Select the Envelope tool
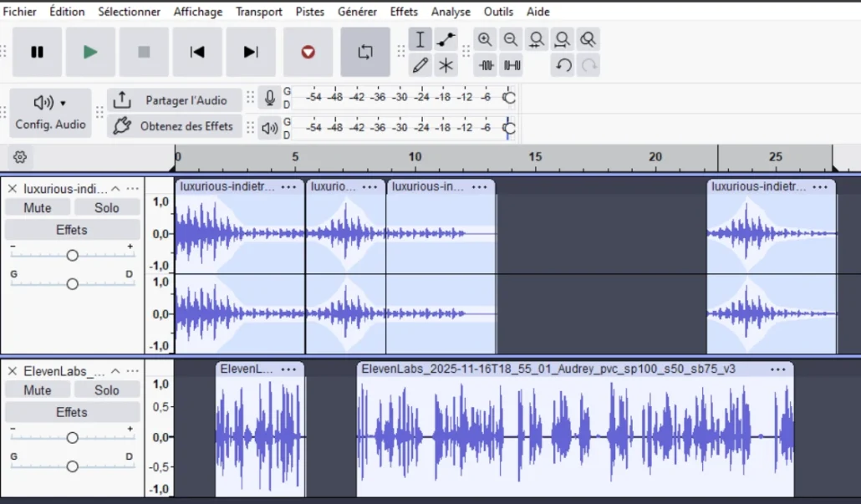Viewport: 861px width, 504px height. point(446,38)
